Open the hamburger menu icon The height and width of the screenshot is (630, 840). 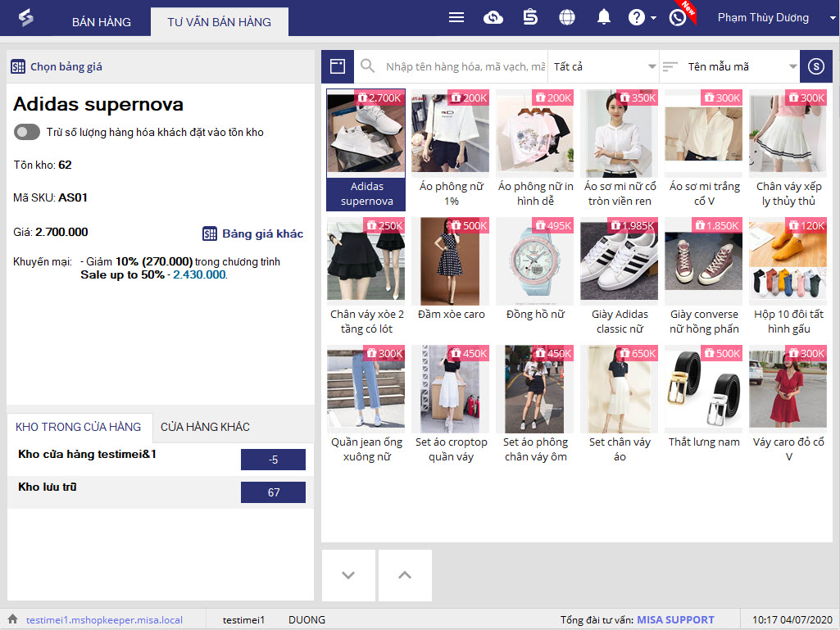coord(456,18)
